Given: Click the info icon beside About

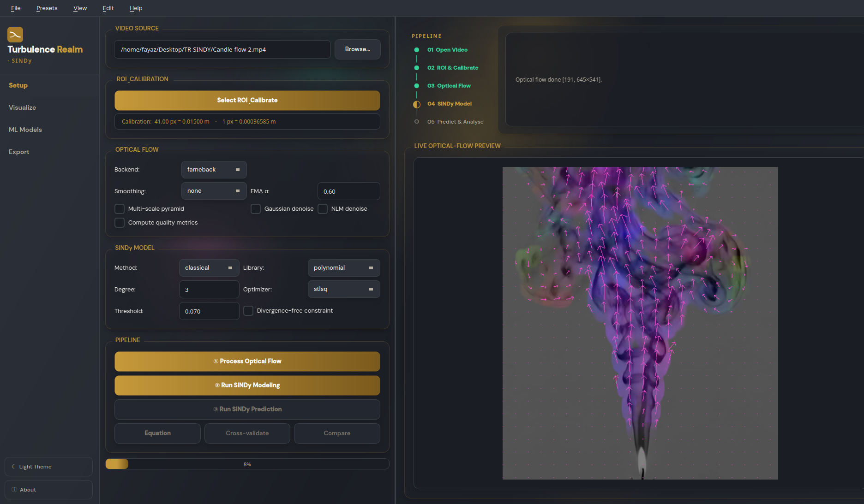Looking at the screenshot, I should click(14, 490).
